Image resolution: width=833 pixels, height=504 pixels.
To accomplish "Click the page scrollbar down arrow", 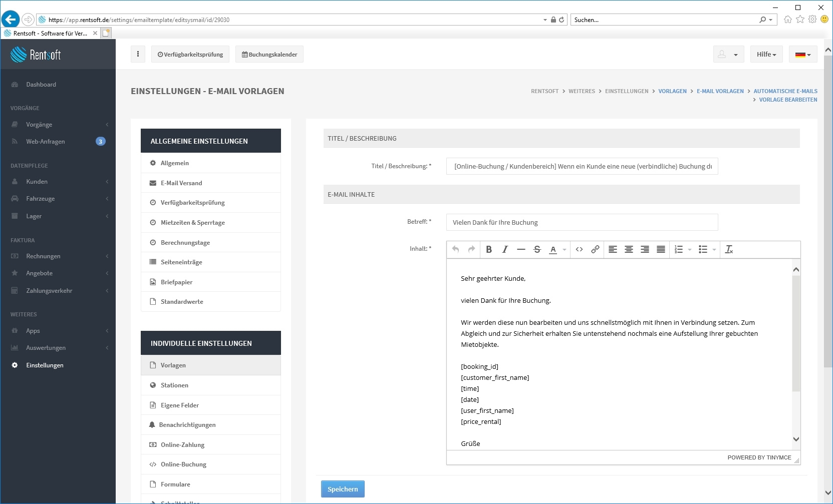I will 828,493.
